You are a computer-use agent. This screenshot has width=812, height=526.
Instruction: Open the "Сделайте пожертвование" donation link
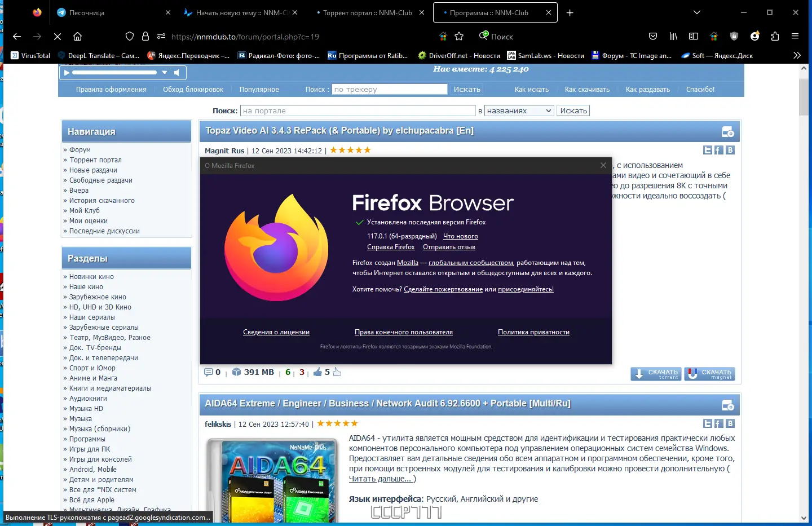click(x=443, y=289)
